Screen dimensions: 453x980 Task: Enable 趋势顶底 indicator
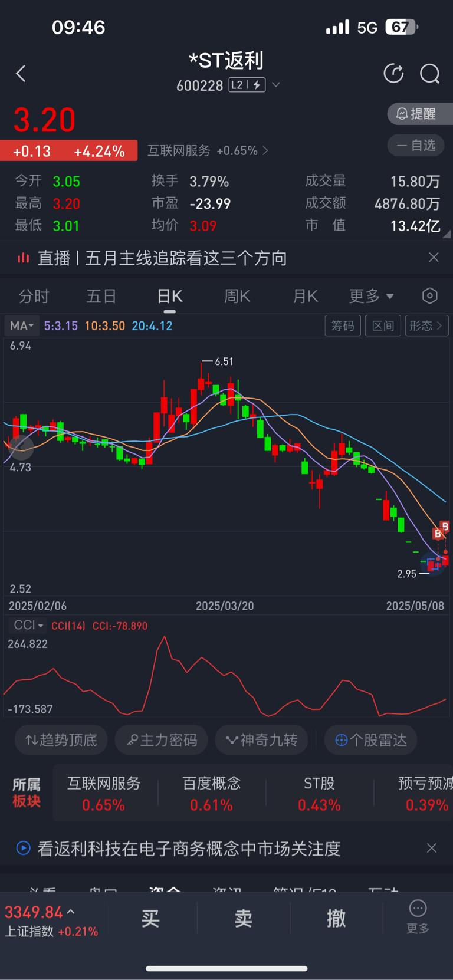pyautogui.click(x=61, y=740)
